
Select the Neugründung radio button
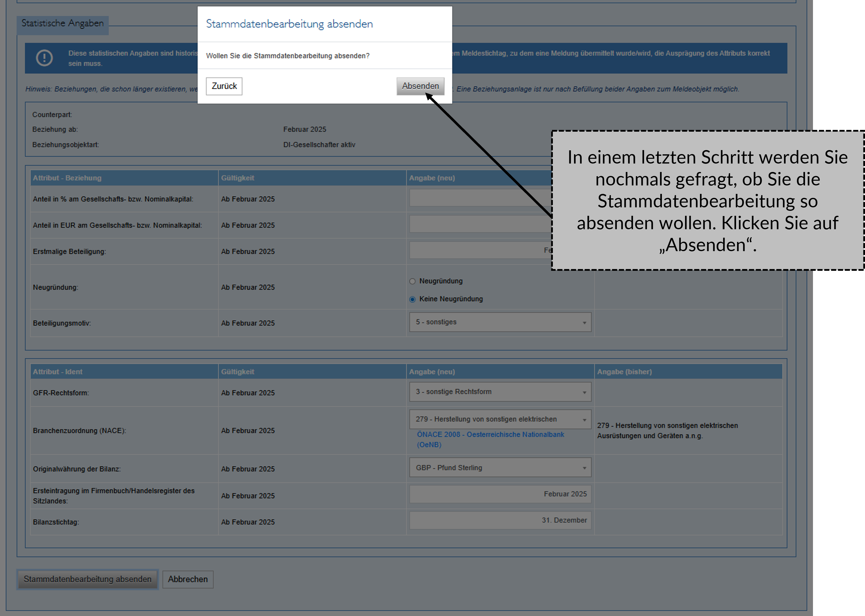coord(412,281)
